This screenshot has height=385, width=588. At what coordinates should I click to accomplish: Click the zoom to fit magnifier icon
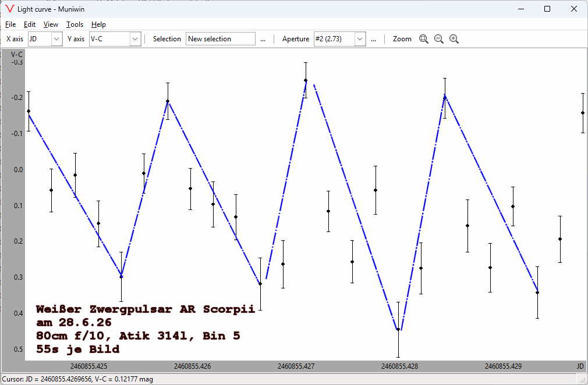coord(423,39)
